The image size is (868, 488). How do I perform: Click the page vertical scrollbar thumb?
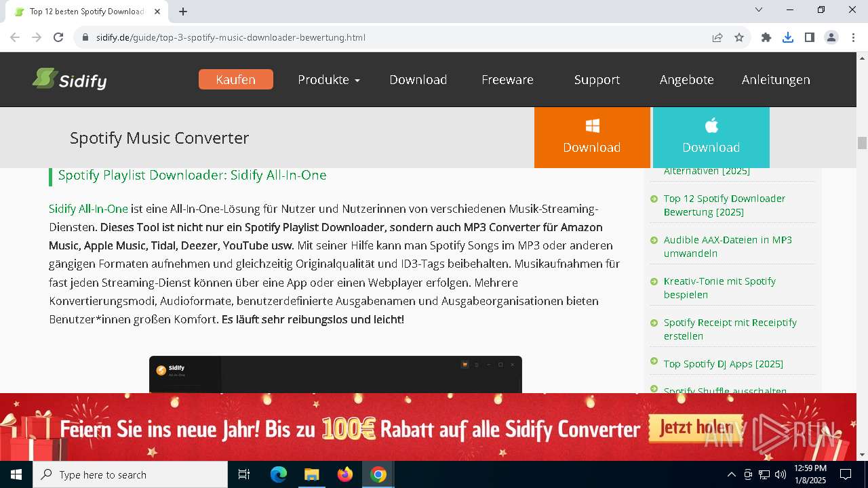click(862, 143)
